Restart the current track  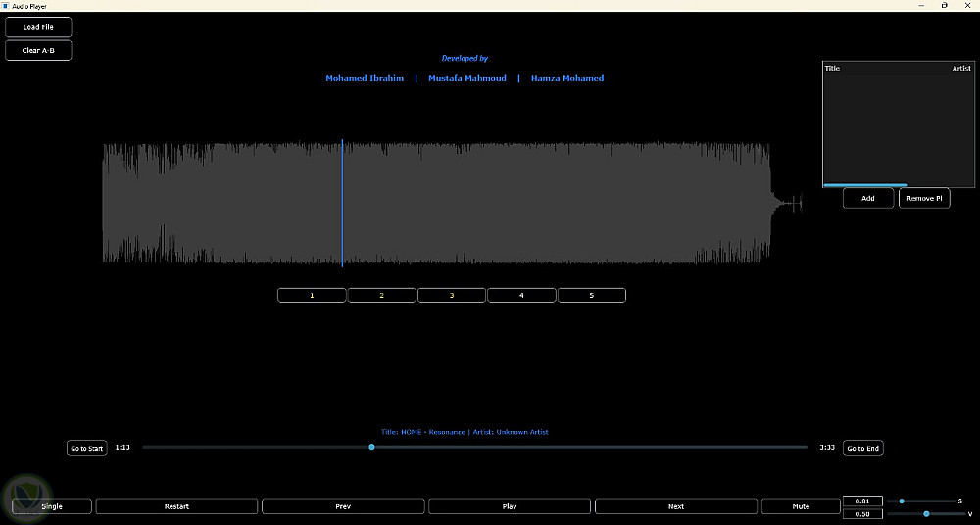[x=176, y=506]
